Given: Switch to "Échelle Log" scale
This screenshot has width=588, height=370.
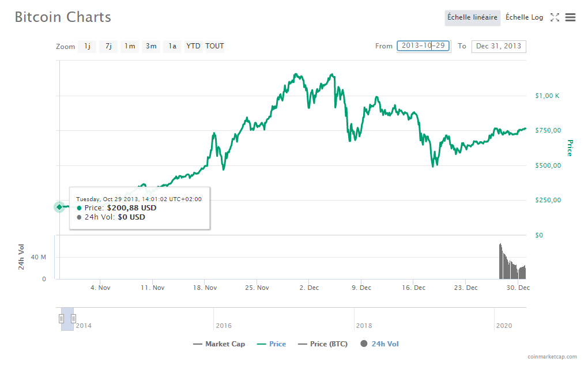Looking at the screenshot, I should [524, 18].
